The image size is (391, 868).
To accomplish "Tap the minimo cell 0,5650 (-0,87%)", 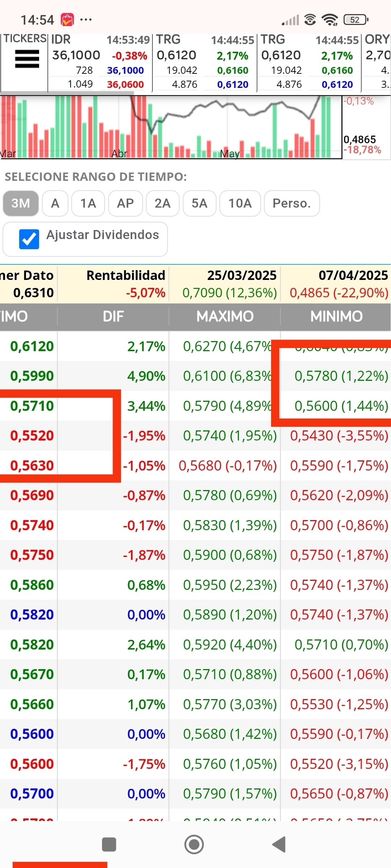I will [339, 793].
